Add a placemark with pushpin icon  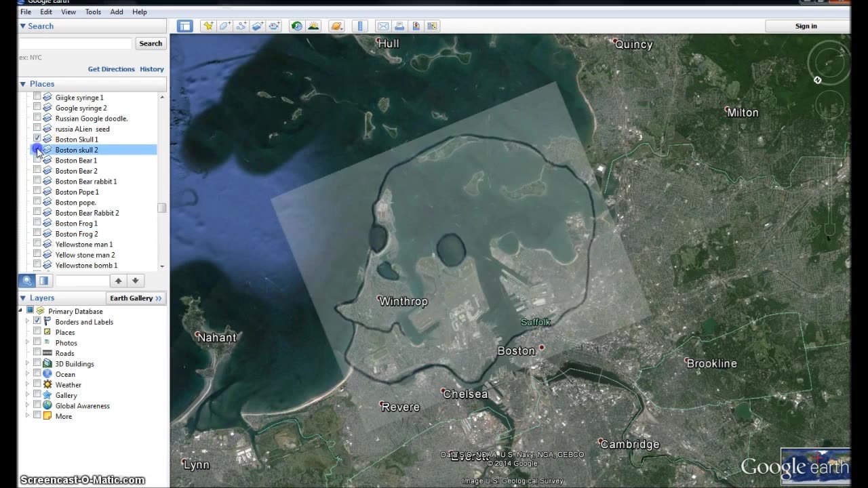tap(208, 26)
